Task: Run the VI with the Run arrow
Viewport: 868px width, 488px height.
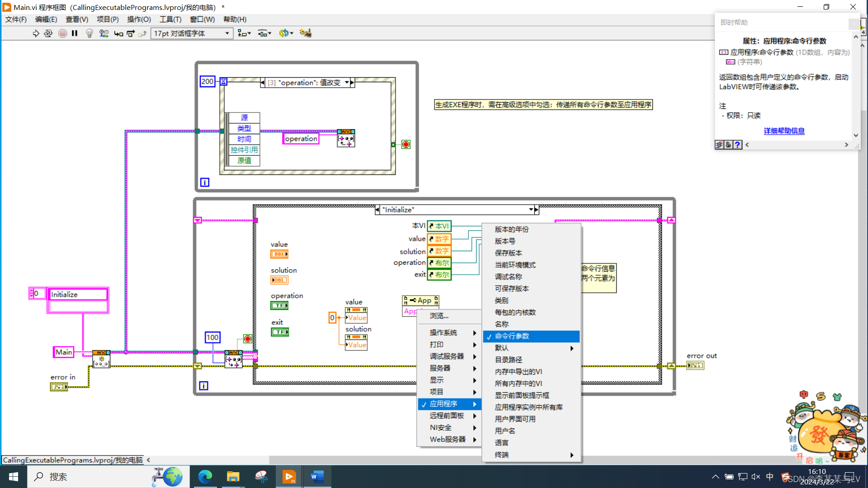Action: (x=36, y=33)
